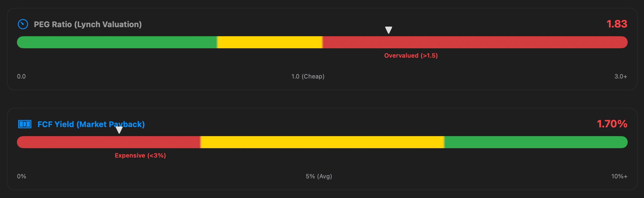Click the "Expensive (<3%)" label

pos(140,155)
